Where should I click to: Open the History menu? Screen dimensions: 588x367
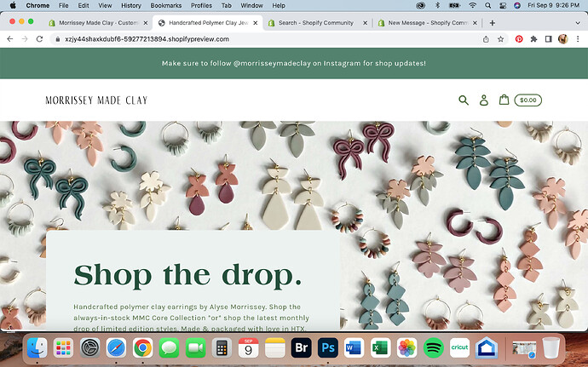click(x=131, y=6)
